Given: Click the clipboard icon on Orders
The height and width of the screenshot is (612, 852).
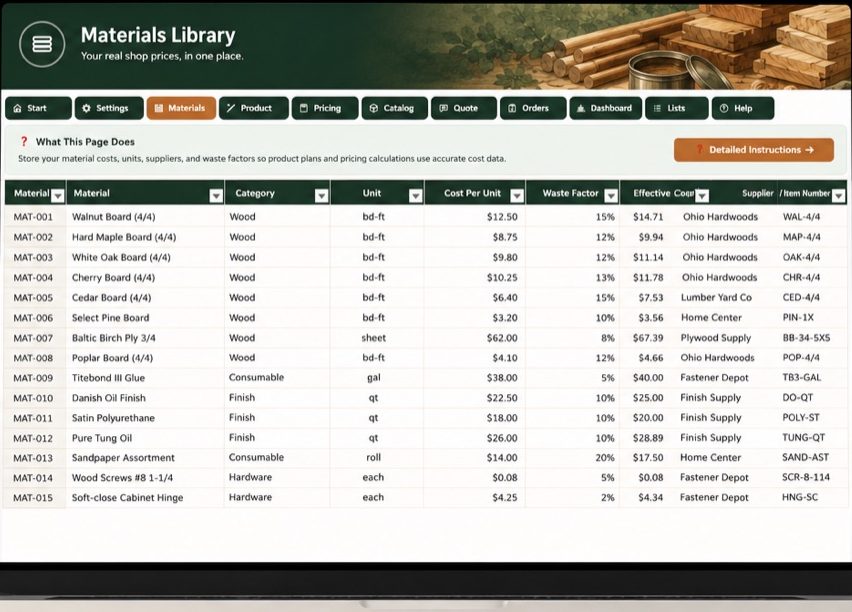Looking at the screenshot, I should [x=512, y=108].
